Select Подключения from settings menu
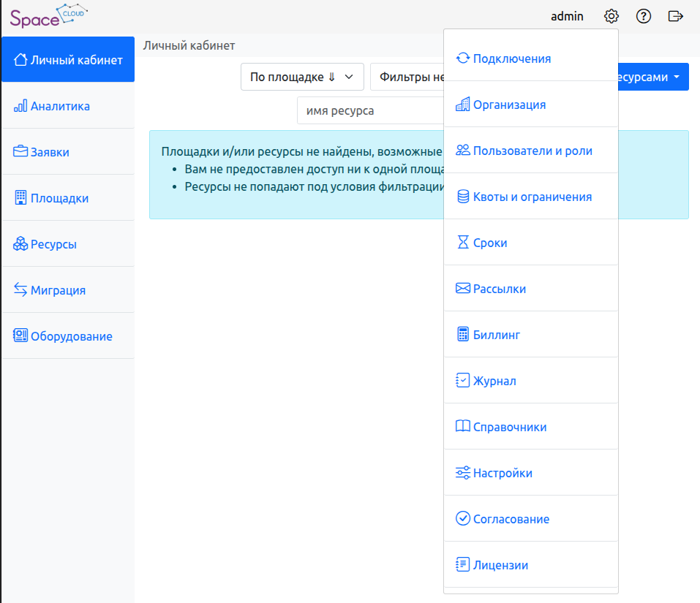The image size is (700, 603). point(511,58)
